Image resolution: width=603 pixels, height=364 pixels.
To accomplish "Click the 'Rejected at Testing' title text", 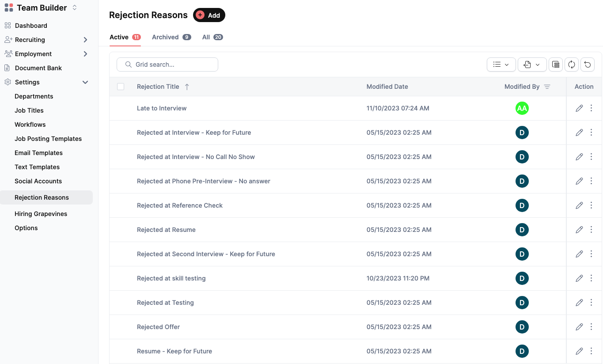I will [x=166, y=303].
